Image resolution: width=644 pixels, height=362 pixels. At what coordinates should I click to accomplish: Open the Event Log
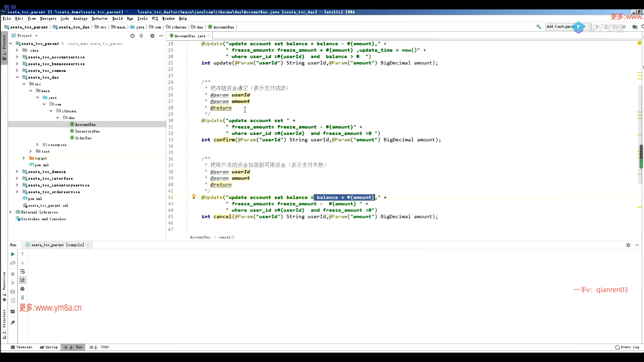[627, 347]
